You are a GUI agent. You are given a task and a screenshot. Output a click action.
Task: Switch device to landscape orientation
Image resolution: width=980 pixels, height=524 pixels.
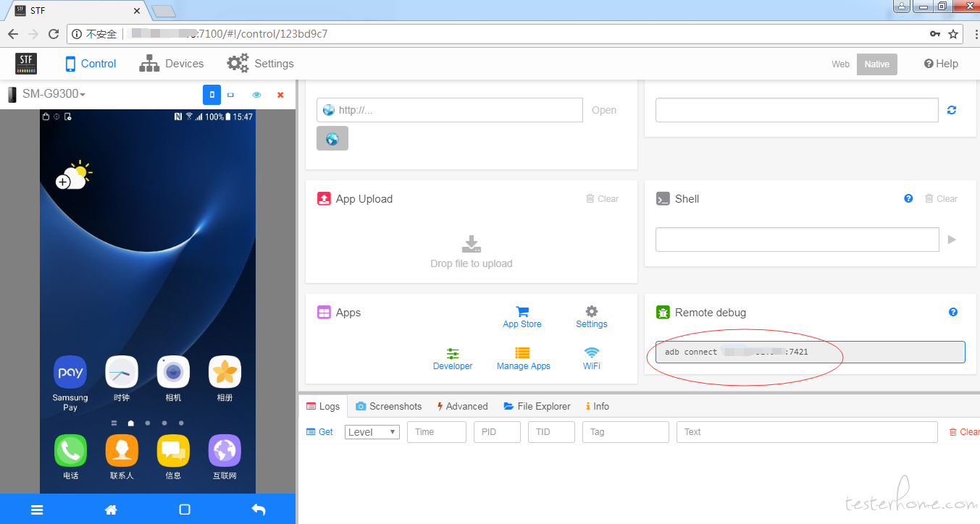(231, 95)
